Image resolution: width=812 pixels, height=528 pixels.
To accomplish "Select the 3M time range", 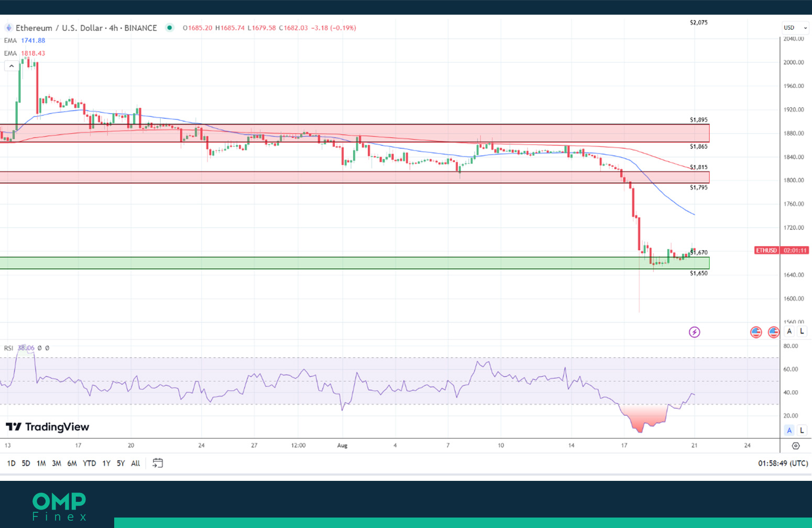I will [57, 463].
